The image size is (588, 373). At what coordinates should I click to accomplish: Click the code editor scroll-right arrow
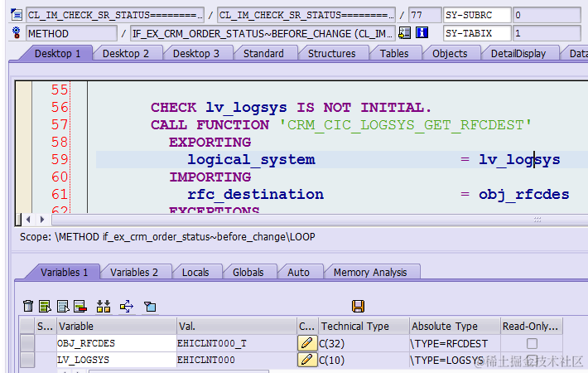click(x=42, y=219)
